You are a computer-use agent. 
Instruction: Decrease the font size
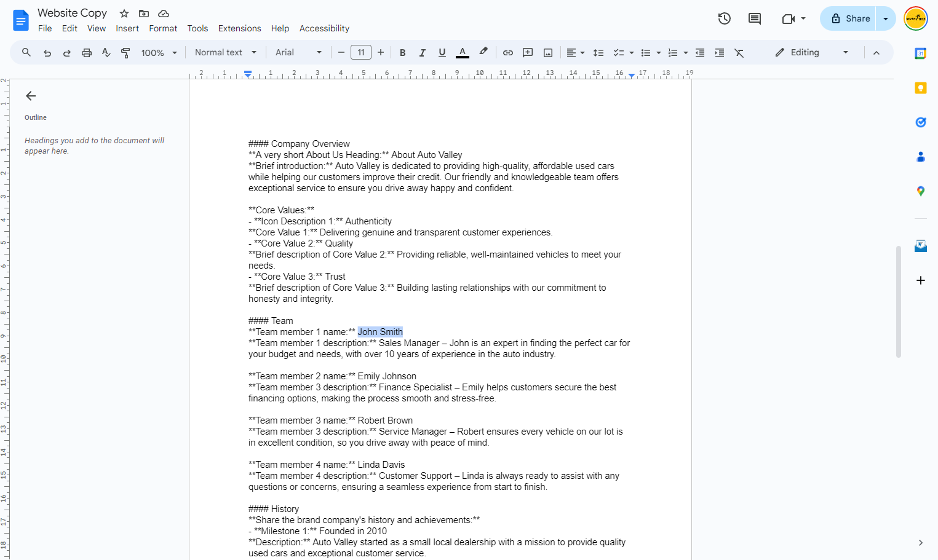point(341,53)
